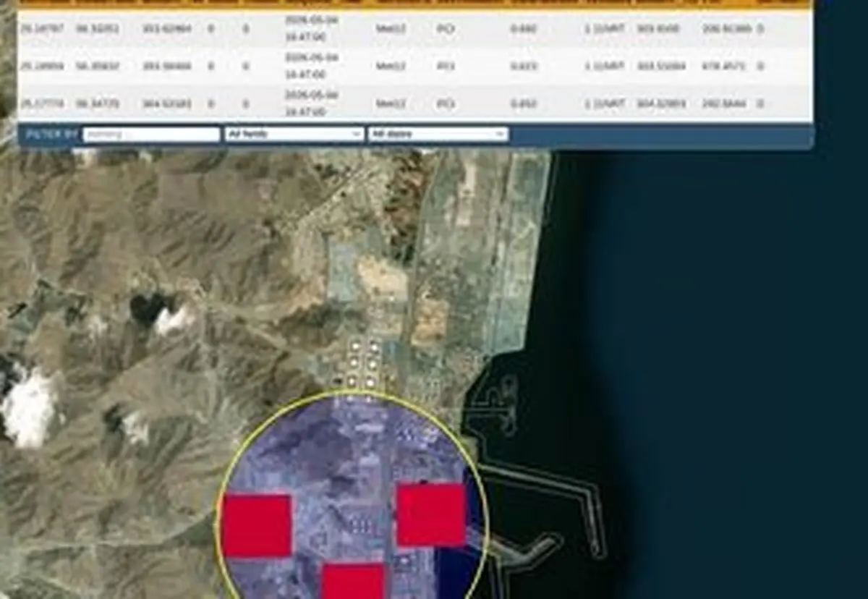Open the "All fields" dropdown

[294, 135]
